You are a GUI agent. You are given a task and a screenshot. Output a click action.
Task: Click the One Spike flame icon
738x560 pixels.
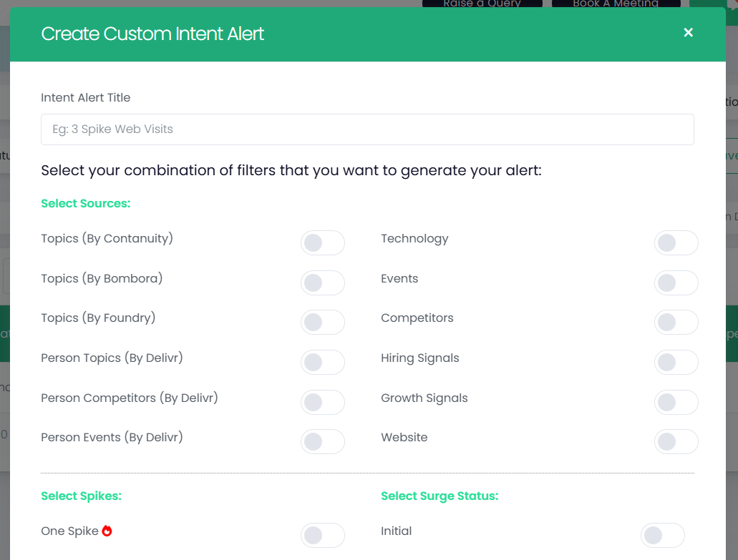tap(107, 531)
